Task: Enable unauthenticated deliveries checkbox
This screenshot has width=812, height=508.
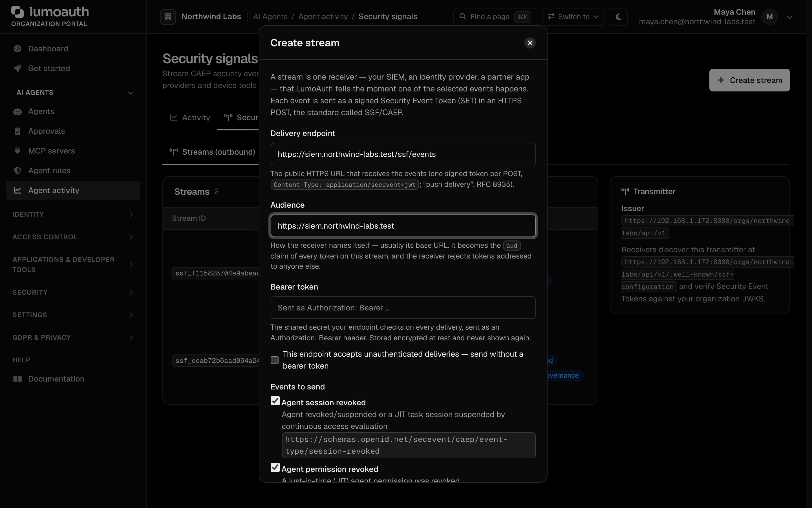Action: pyautogui.click(x=274, y=360)
